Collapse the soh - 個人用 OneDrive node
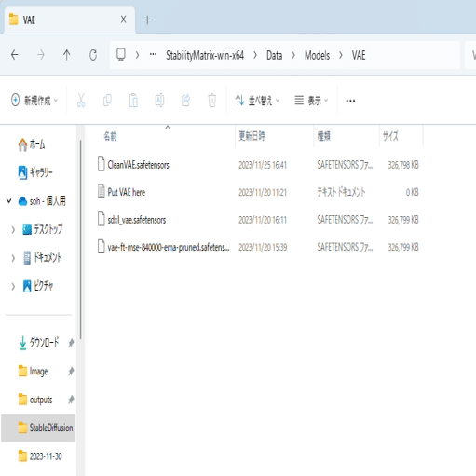The image size is (476, 476). [9, 201]
